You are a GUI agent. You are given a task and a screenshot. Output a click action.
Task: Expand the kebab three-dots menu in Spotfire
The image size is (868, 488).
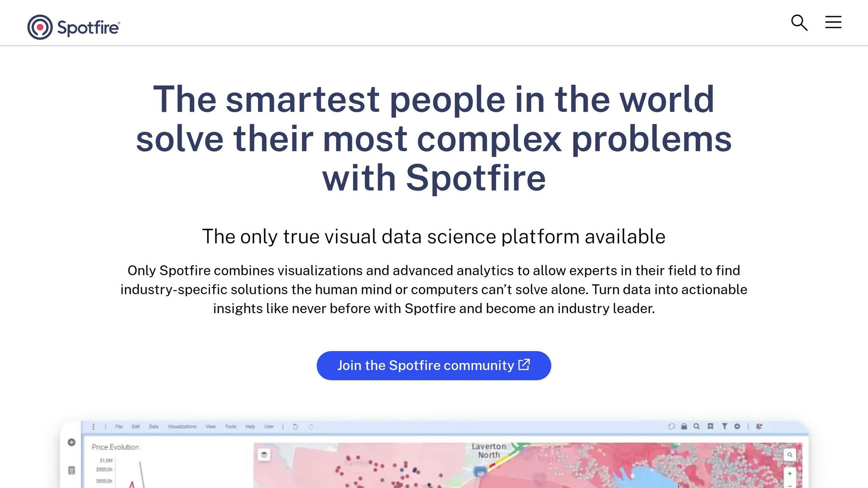pyautogui.click(x=93, y=427)
